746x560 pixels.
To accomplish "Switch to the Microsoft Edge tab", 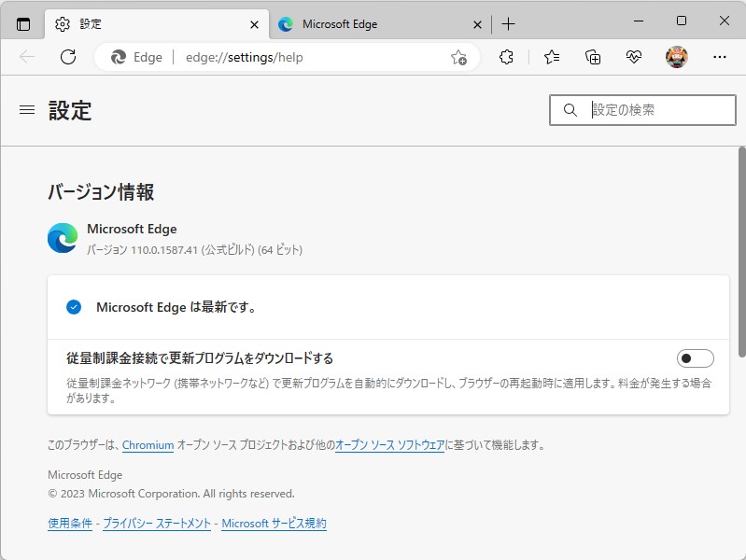I will tap(379, 23).
